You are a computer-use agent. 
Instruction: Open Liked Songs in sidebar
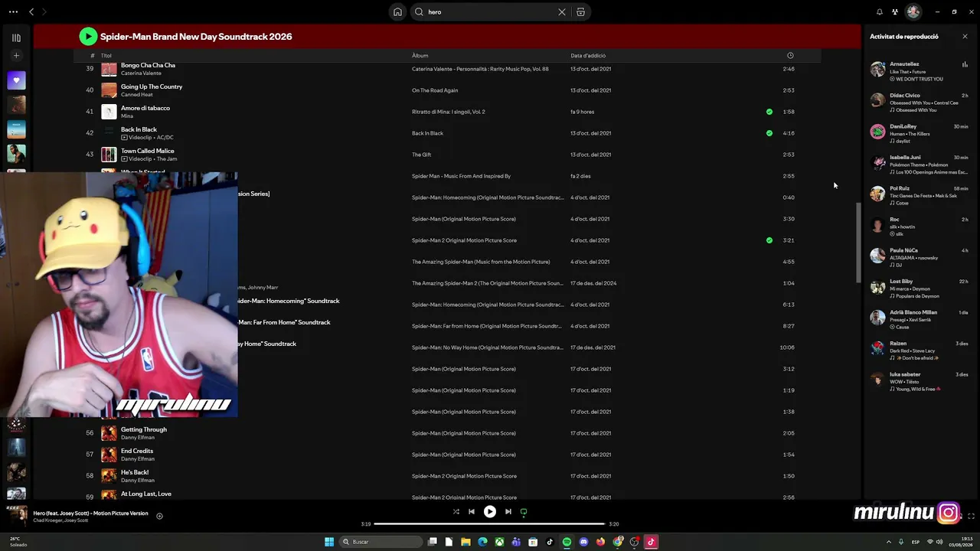[16, 80]
